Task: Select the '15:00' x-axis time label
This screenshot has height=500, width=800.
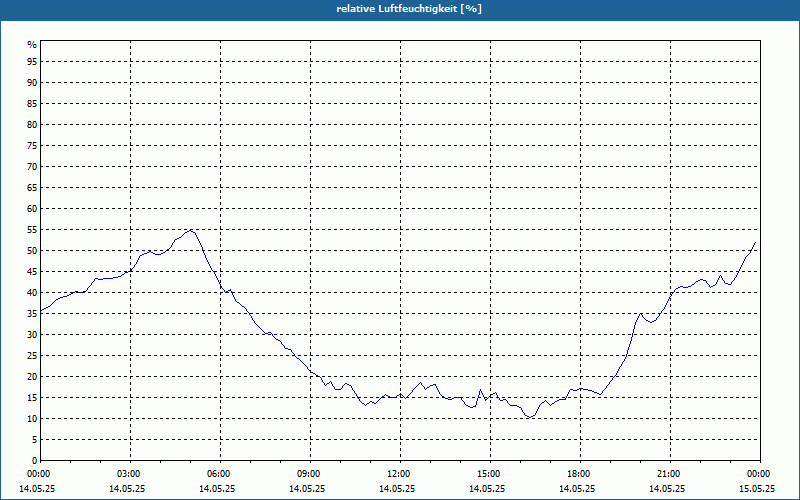Action: [x=488, y=474]
